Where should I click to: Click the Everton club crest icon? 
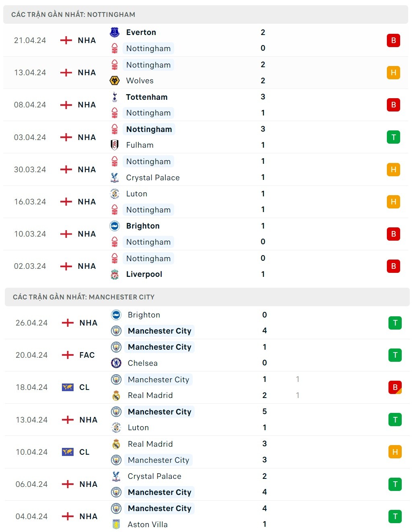pyautogui.click(x=115, y=32)
